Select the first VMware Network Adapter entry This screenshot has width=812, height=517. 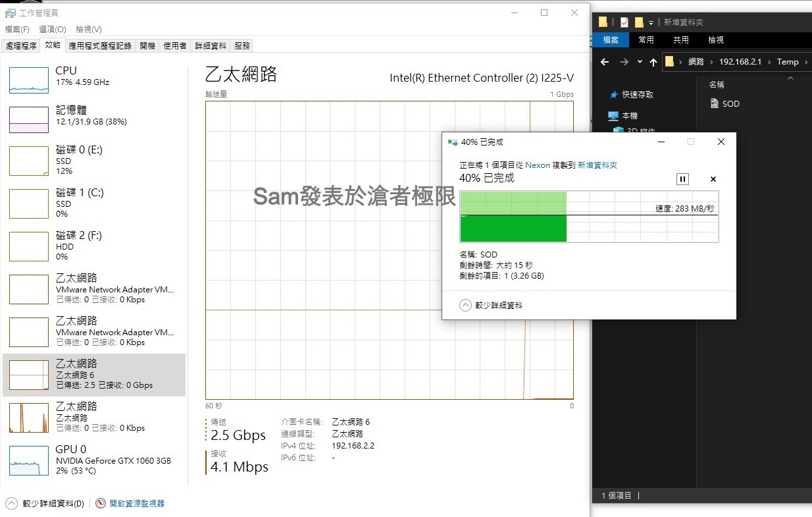coord(94,288)
